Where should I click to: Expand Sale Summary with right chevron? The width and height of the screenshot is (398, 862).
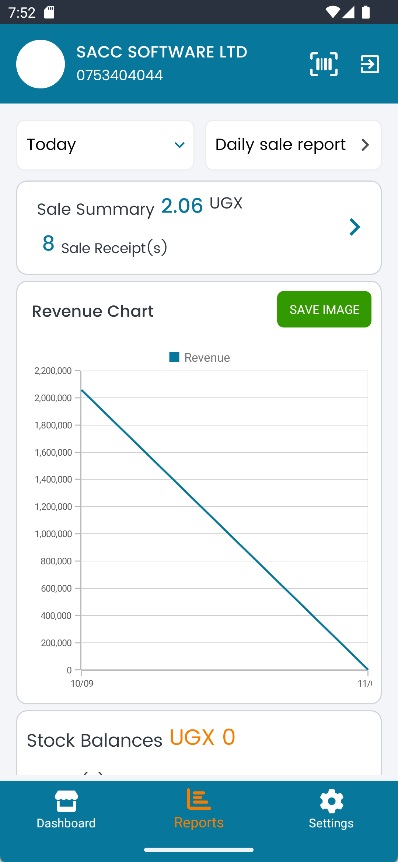pyautogui.click(x=355, y=227)
